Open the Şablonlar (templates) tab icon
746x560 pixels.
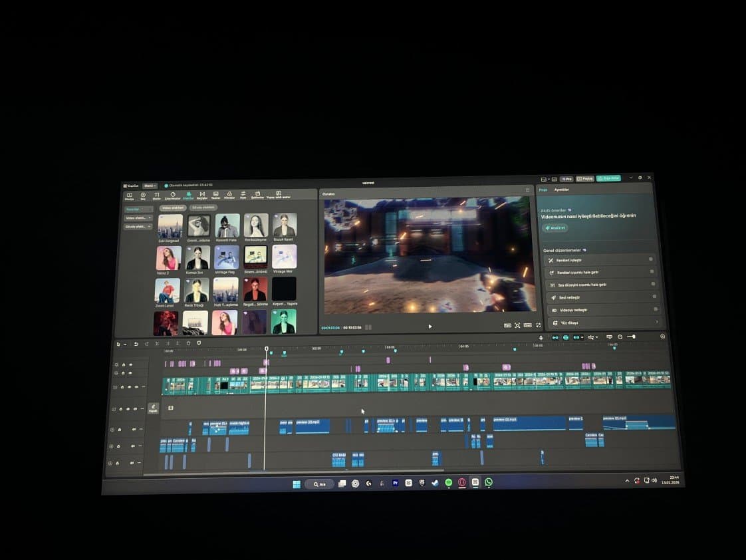click(257, 195)
